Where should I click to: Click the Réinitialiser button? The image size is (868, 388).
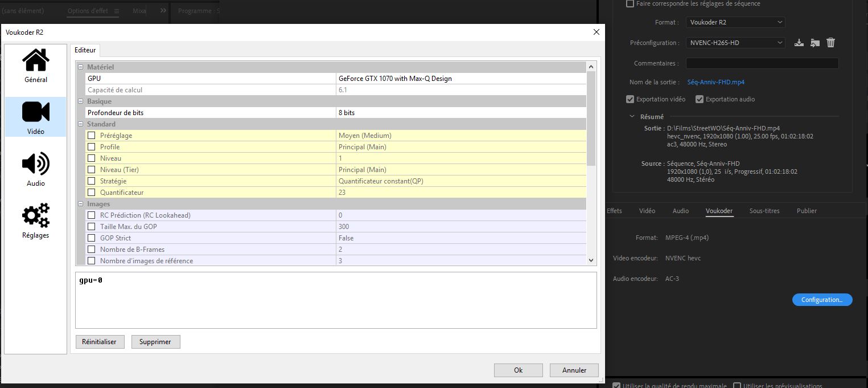pyautogui.click(x=100, y=342)
